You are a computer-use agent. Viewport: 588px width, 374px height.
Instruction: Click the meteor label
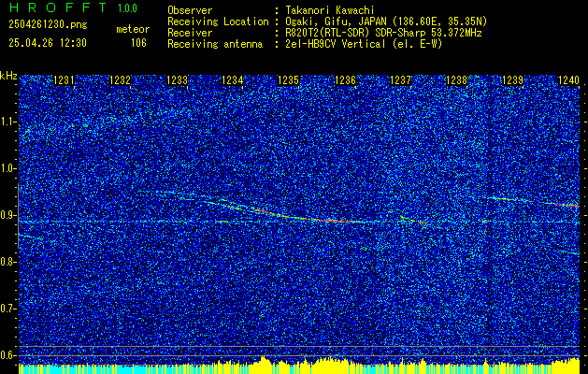133,29
